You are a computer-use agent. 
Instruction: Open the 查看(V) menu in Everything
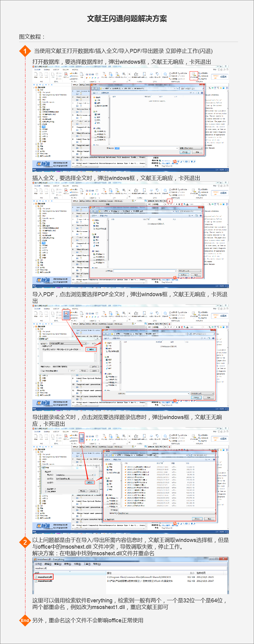[58, 564]
